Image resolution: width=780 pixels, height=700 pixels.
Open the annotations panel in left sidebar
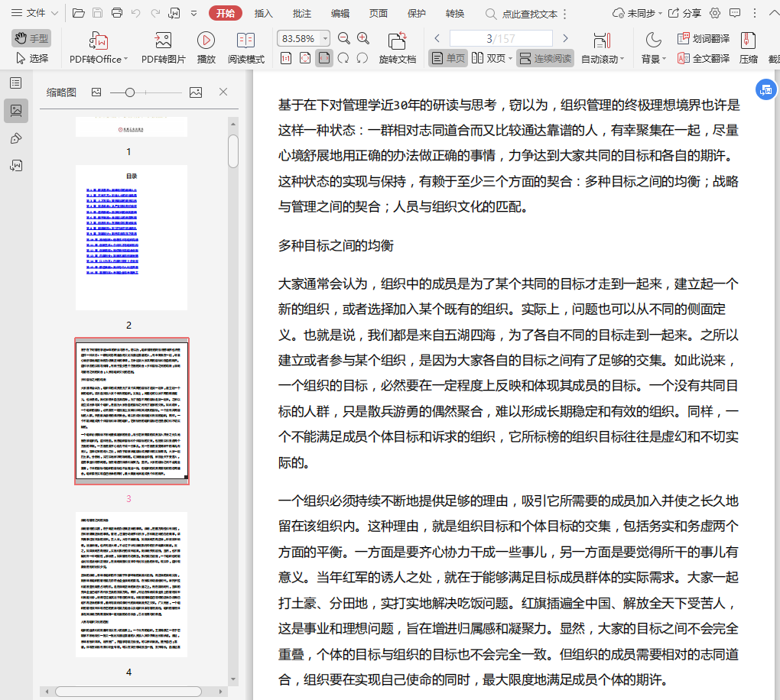click(x=15, y=138)
